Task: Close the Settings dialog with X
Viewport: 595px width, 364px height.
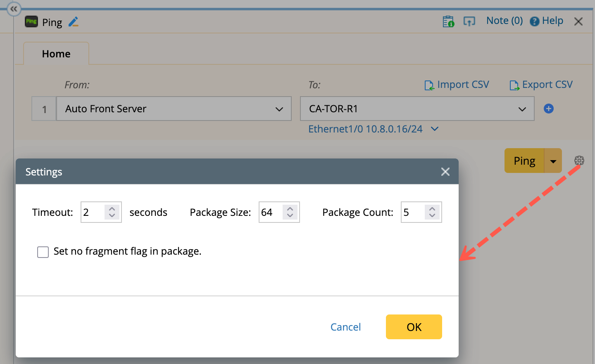Action: 445,172
